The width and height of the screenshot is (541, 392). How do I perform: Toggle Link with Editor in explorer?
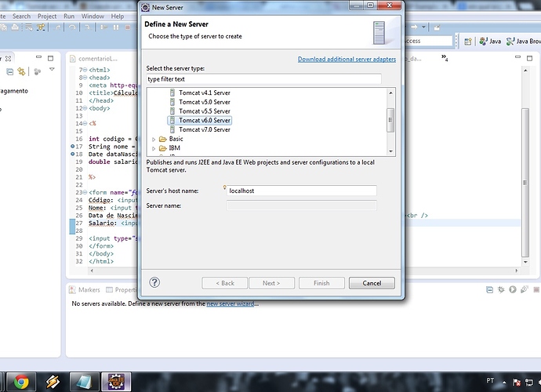point(21,72)
